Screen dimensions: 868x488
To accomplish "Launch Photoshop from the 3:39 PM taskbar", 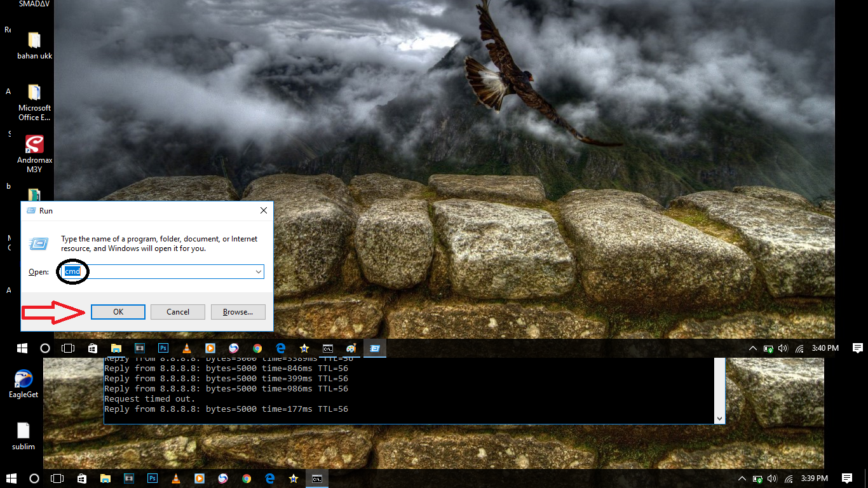I will point(152,478).
